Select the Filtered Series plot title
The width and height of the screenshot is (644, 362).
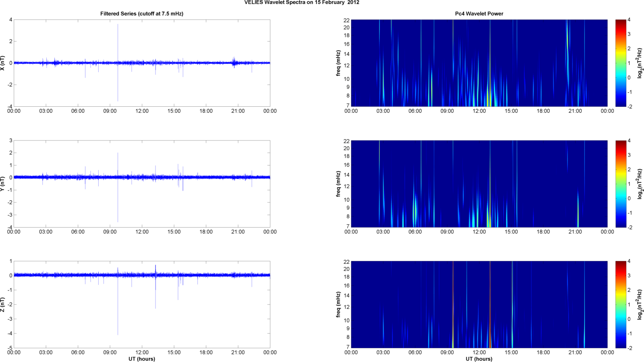click(142, 14)
